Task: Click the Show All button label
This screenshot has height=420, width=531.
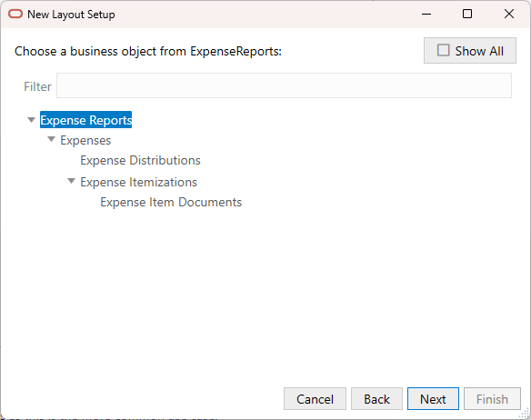Action: 479,51
